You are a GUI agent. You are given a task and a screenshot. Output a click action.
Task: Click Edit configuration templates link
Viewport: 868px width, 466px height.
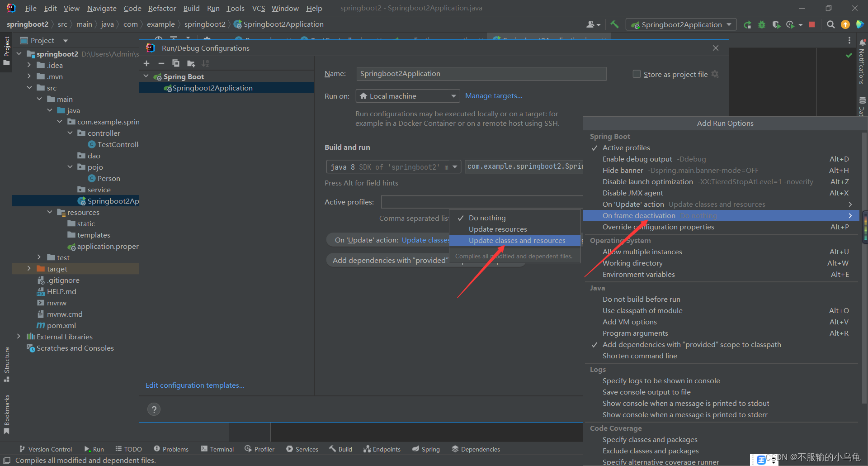coord(195,385)
